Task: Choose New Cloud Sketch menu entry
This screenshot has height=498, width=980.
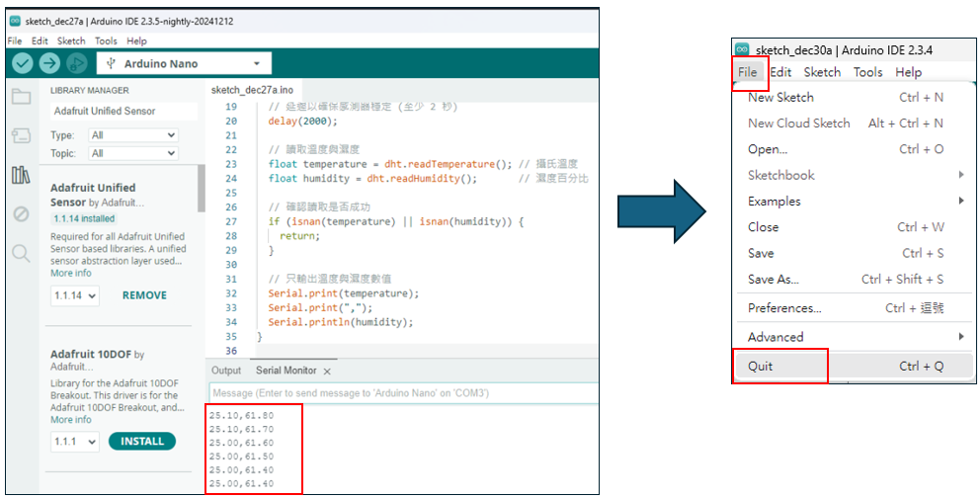Action: [855, 124]
